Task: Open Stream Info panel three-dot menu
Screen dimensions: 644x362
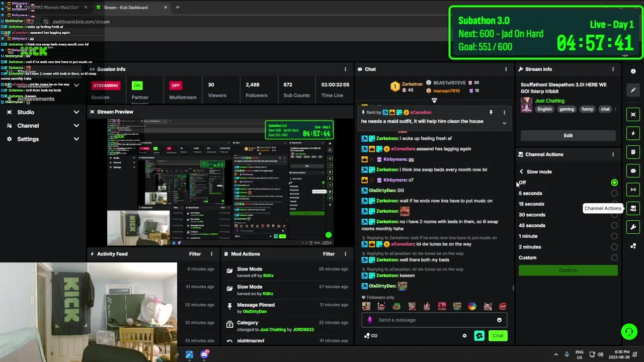Action: pos(613,69)
